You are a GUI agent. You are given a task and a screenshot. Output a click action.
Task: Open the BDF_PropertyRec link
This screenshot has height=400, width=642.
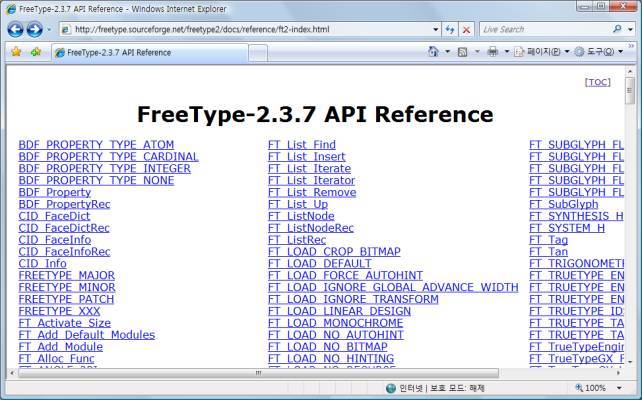point(64,204)
